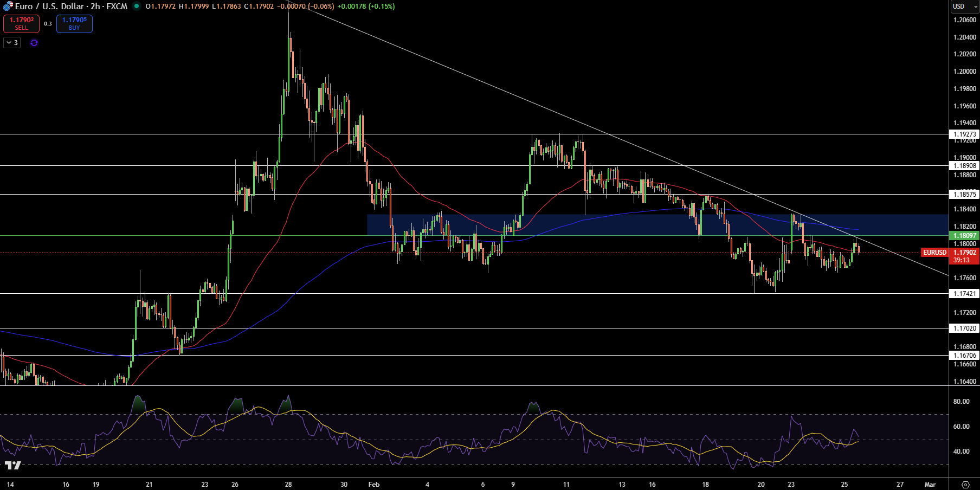Click the +0.00178 (+0.15%) change value
Screen dimensions: 980x490
366,7
